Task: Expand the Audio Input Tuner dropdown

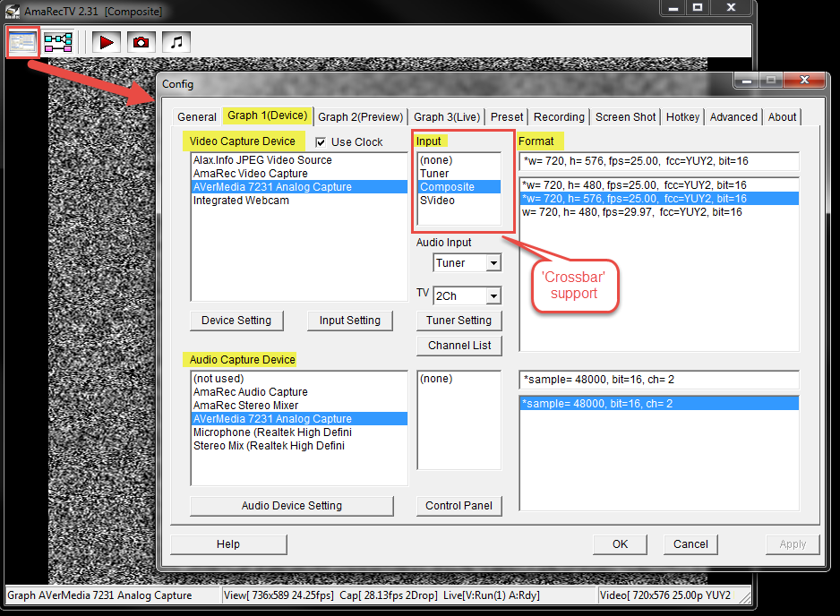Action: (493, 263)
